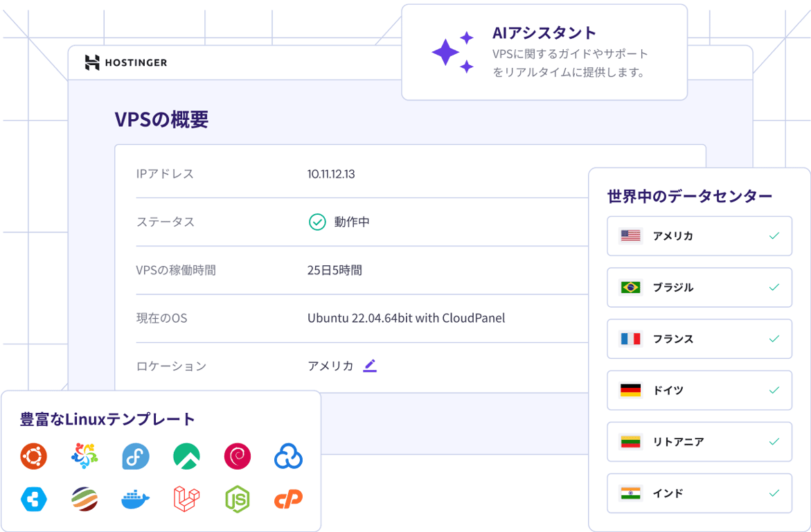Screen dimensions: 811x532
Task: Click the 動作中 status text
Action: 352,222
